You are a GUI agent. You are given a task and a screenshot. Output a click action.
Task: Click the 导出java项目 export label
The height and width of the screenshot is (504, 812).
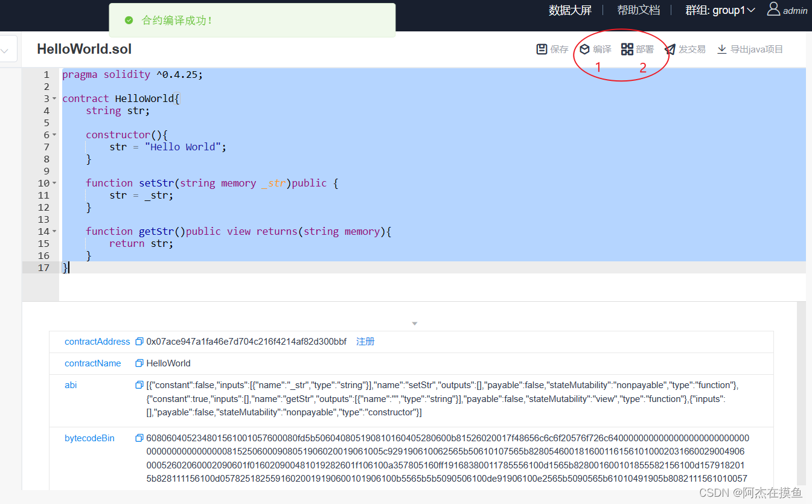tap(756, 49)
